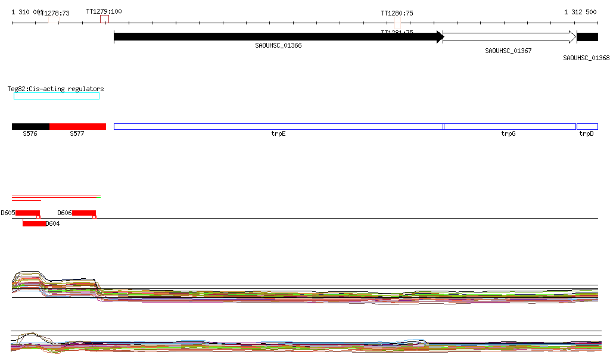This screenshot has height=364, width=610.
Task: Select the red D606 block
Action: point(84,213)
